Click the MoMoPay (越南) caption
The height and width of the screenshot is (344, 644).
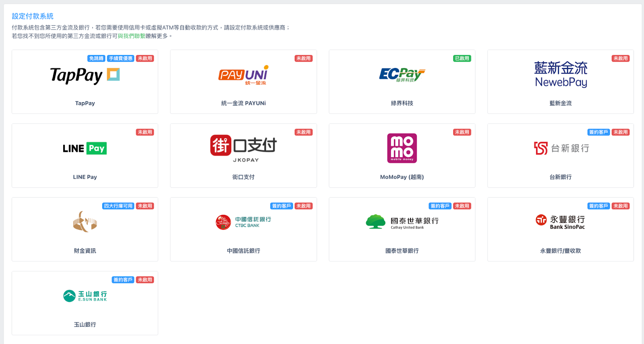click(x=402, y=177)
